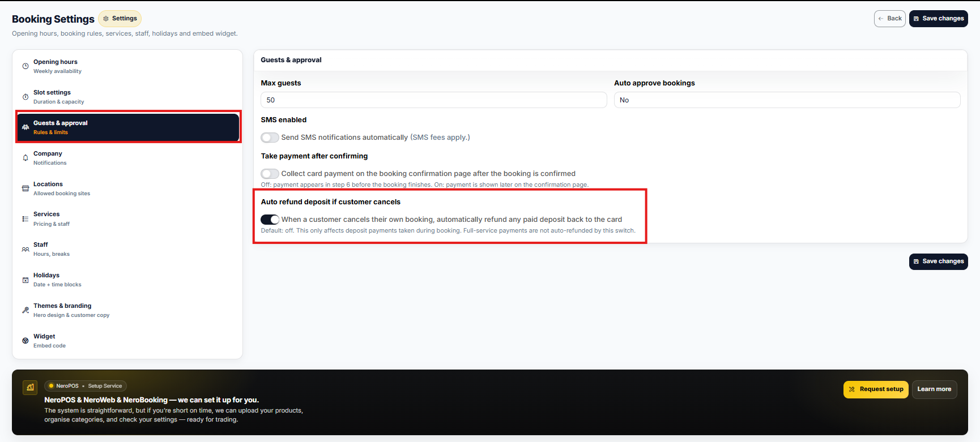This screenshot has width=980, height=442.
Task: Toggle collect card payment after confirming
Action: 270,174
